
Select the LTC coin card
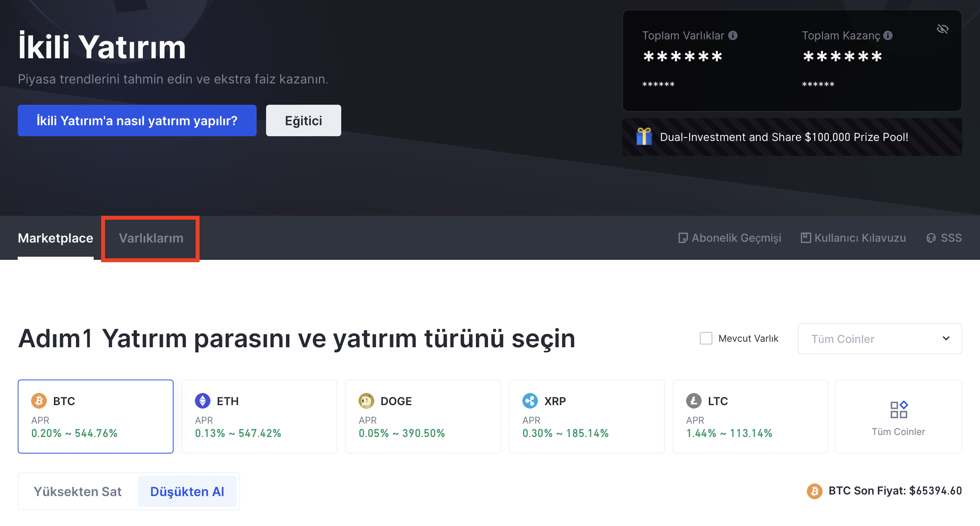[750, 416]
